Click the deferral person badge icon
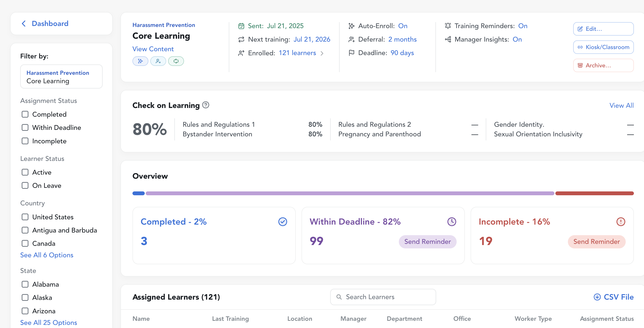This screenshot has height=328, width=644. pyautogui.click(x=158, y=61)
